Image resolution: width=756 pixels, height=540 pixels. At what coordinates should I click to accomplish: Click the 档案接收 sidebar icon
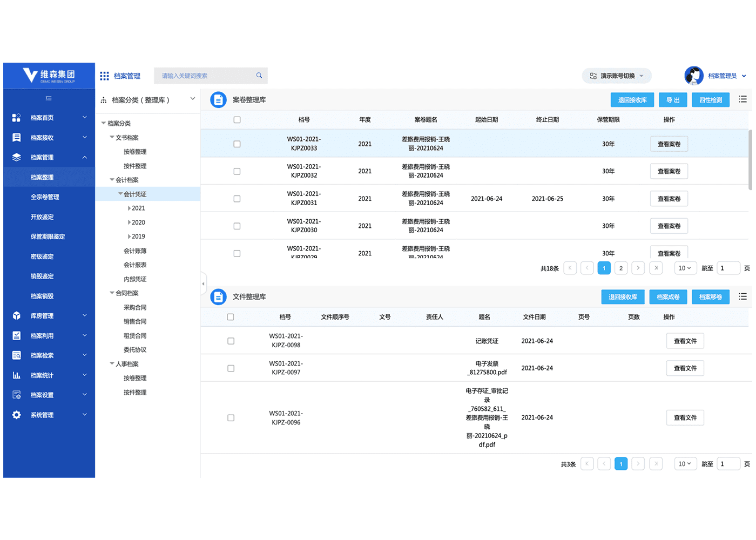(x=17, y=138)
